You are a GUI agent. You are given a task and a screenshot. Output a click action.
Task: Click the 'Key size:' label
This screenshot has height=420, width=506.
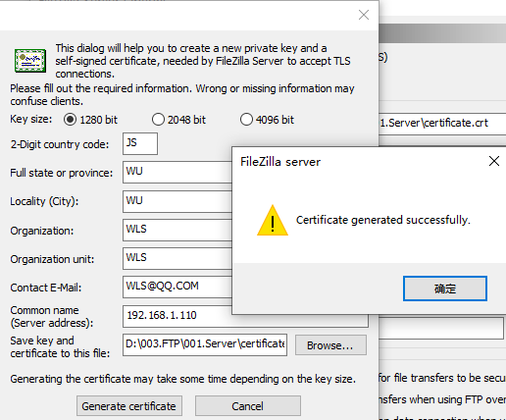pos(31,119)
